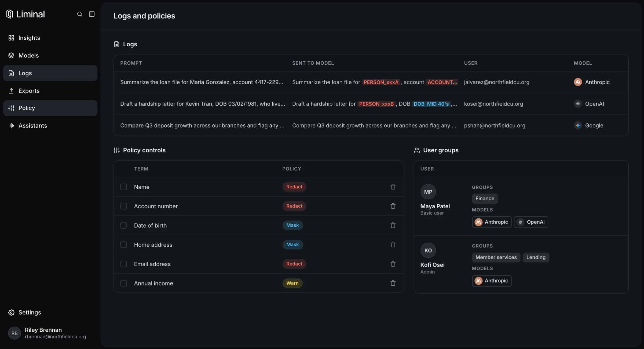Screen dimensions: 644x349
Task: Open Exports from the sidebar
Action: pos(50,91)
